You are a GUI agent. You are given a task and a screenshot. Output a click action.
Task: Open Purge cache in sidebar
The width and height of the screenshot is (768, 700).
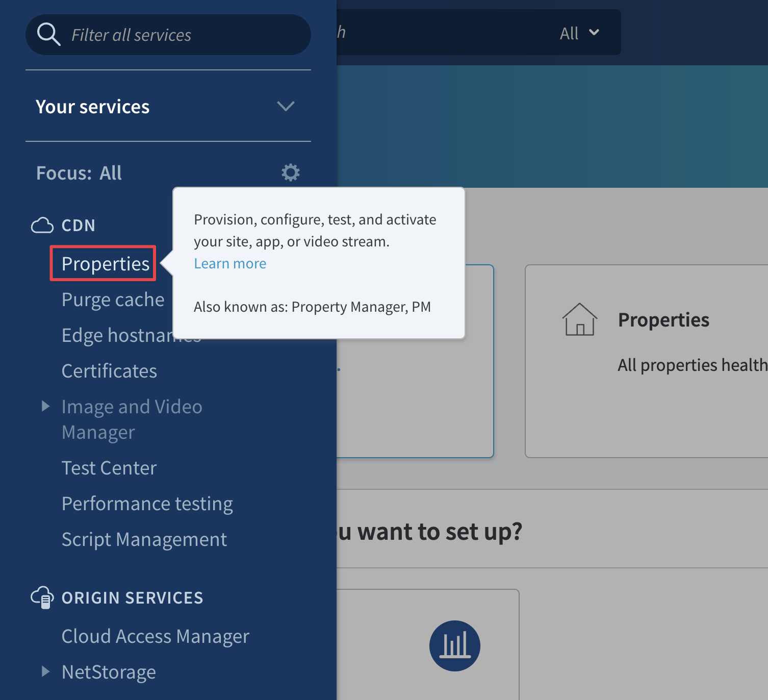pos(113,299)
